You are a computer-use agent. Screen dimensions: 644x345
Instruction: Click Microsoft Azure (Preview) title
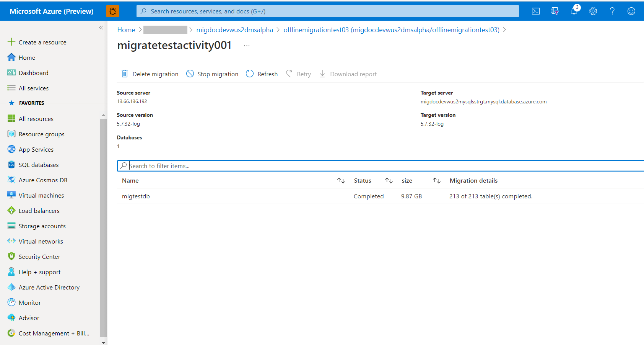pyautogui.click(x=52, y=11)
